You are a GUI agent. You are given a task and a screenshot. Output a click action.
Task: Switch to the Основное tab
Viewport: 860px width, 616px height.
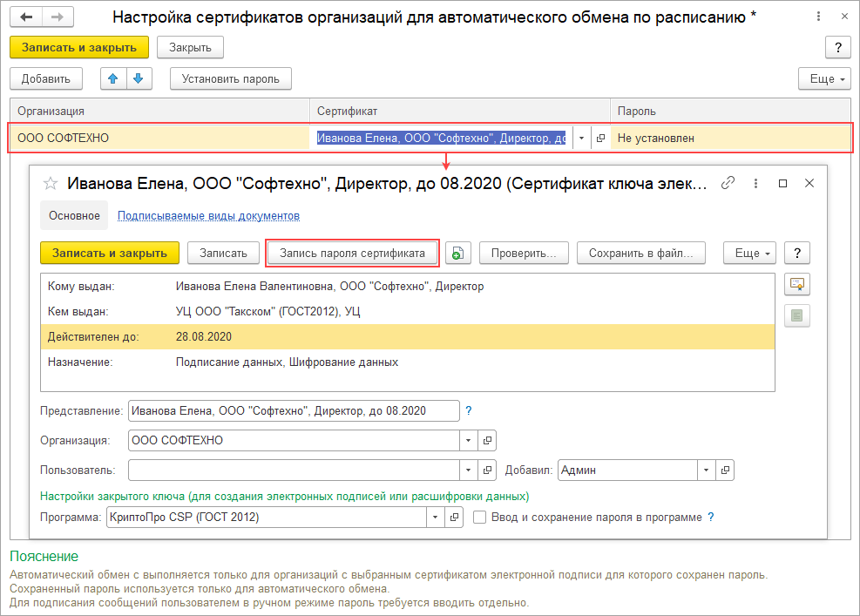[x=74, y=215]
